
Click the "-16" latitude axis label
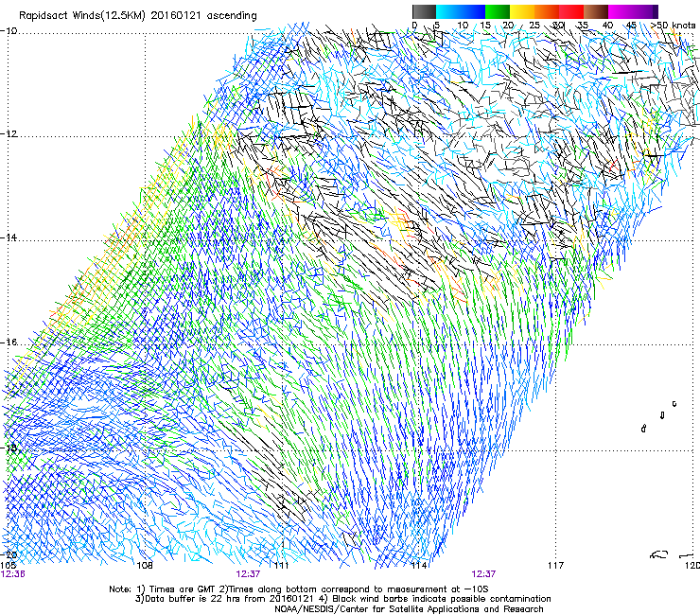tap(9, 343)
